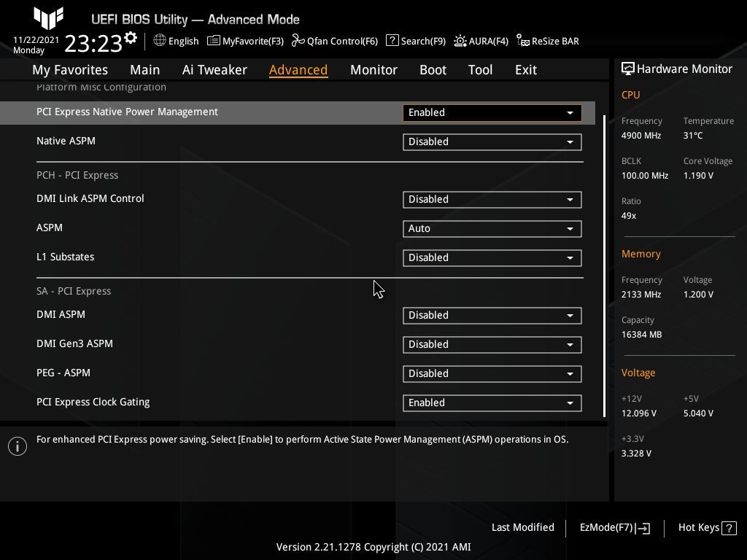Open the PEG - ASPM dropdown
The height and width of the screenshot is (560, 747).
(x=492, y=374)
